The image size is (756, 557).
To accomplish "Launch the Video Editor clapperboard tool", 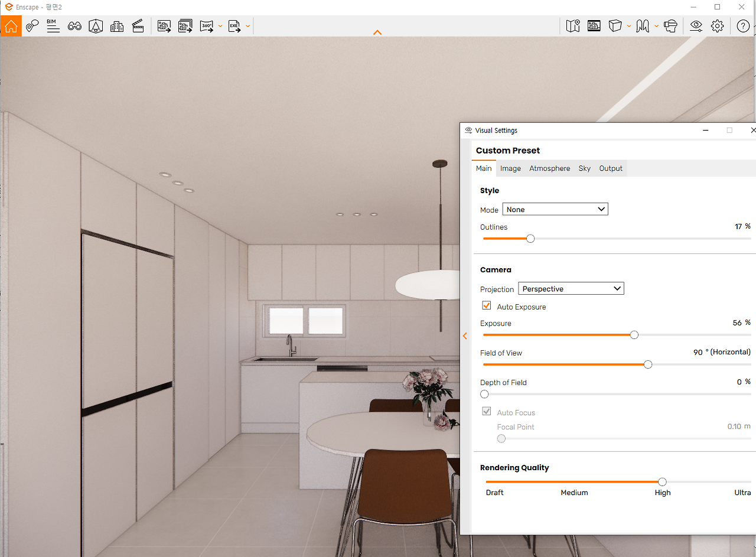I will coord(138,26).
